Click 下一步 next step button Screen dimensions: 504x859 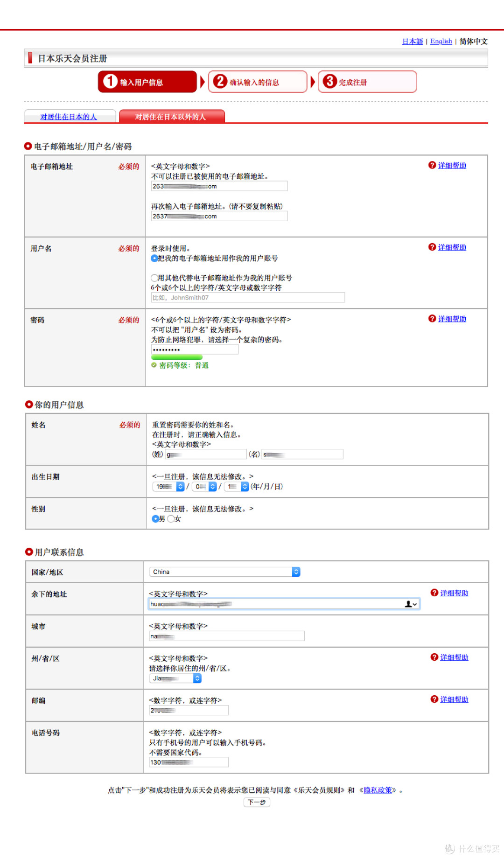point(257,802)
